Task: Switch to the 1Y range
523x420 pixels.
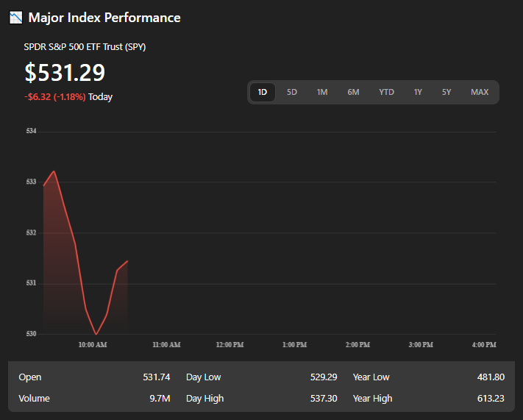Action: [418, 92]
